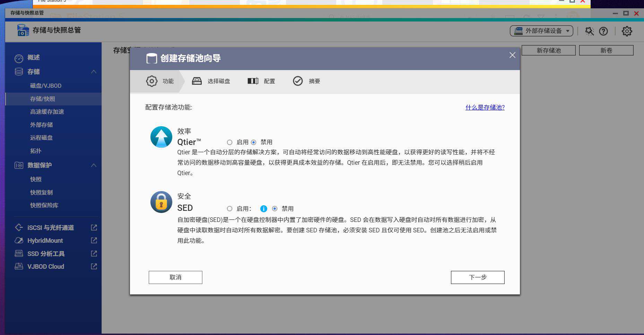Click the 下一步 button

(478, 277)
